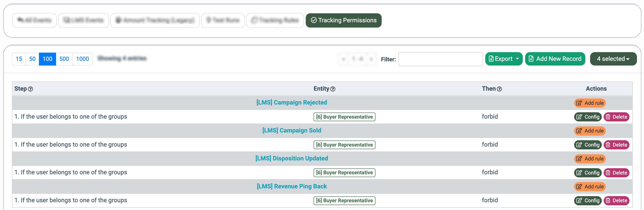Screen dimensions: 644x210
Task: Expand the 4 selected columns dropdown
Action: tap(613, 59)
